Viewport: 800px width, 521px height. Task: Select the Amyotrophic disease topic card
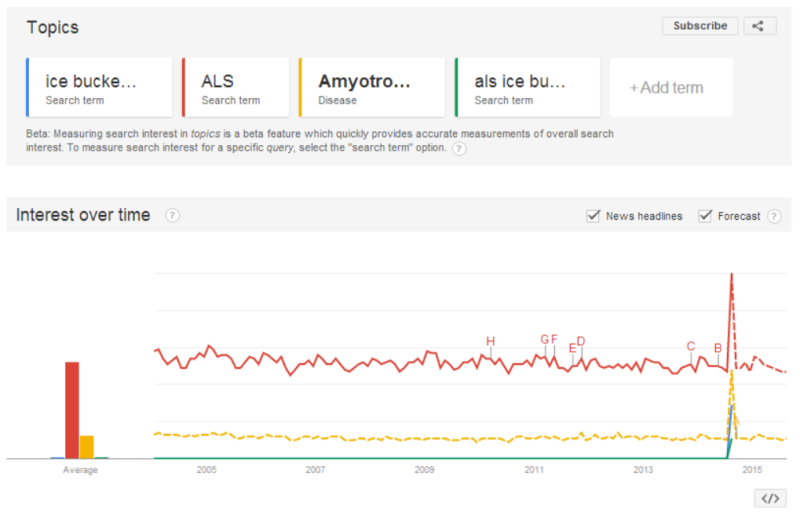372,88
